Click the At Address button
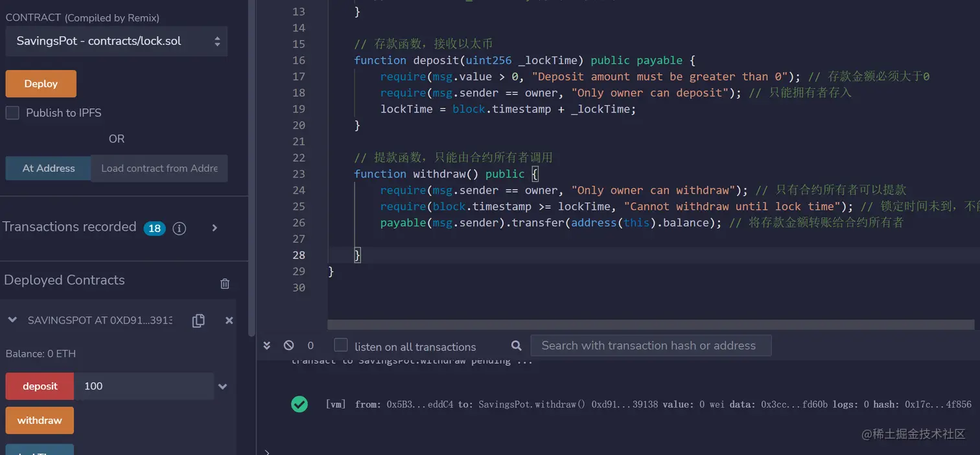This screenshot has width=980, height=455. tap(49, 168)
